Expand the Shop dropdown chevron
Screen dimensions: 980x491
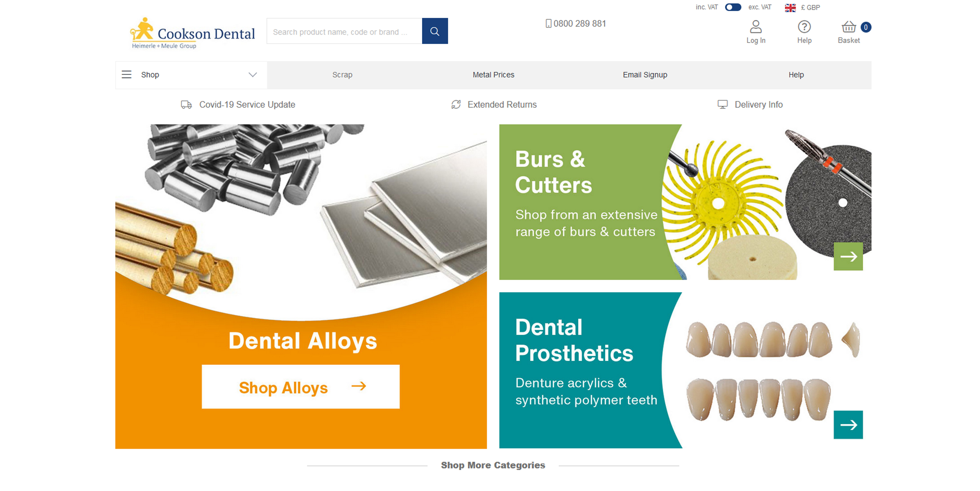click(253, 74)
